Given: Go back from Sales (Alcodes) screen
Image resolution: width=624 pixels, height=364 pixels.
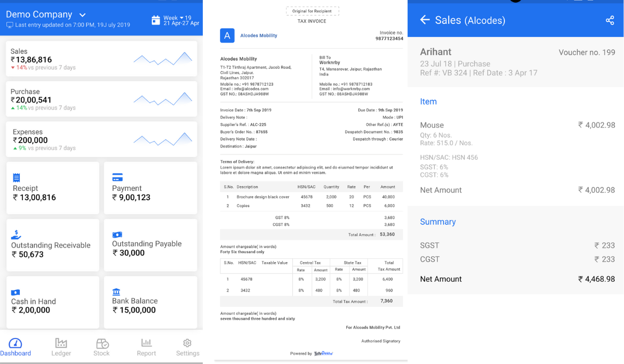Looking at the screenshot, I should [x=425, y=20].
